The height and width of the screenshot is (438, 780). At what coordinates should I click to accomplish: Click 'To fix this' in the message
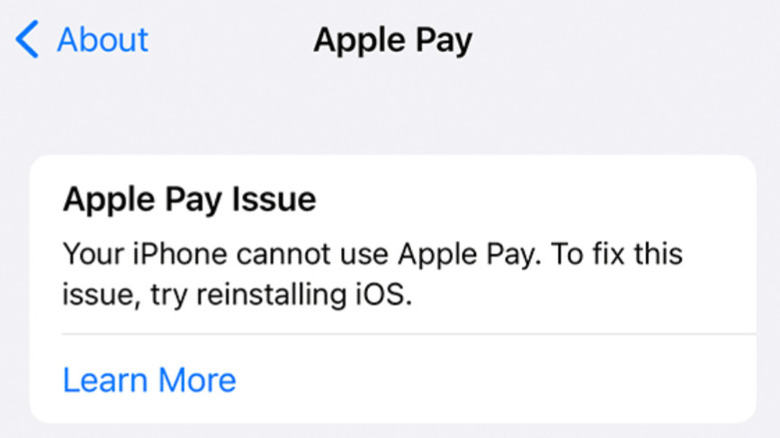pyautogui.click(x=617, y=254)
